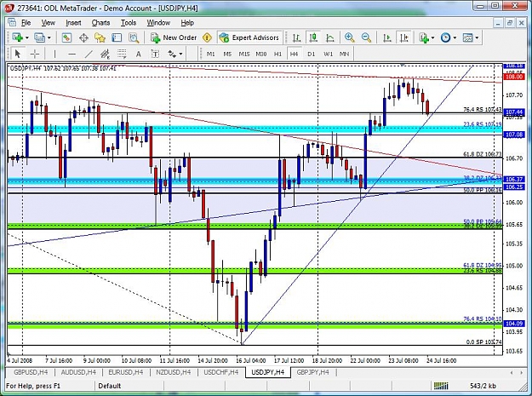Open the View menu

pos(49,23)
